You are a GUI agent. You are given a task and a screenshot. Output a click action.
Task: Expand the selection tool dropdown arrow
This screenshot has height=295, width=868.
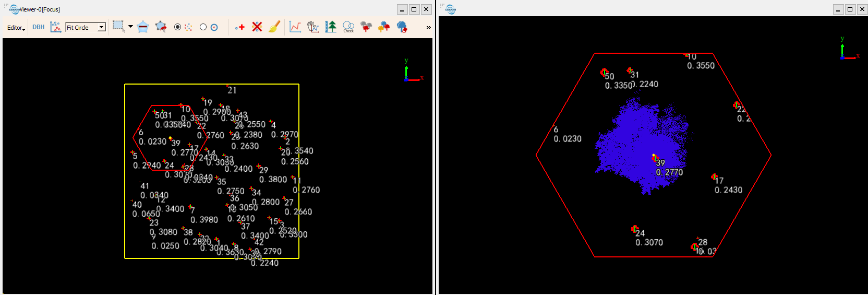point(130,26)
